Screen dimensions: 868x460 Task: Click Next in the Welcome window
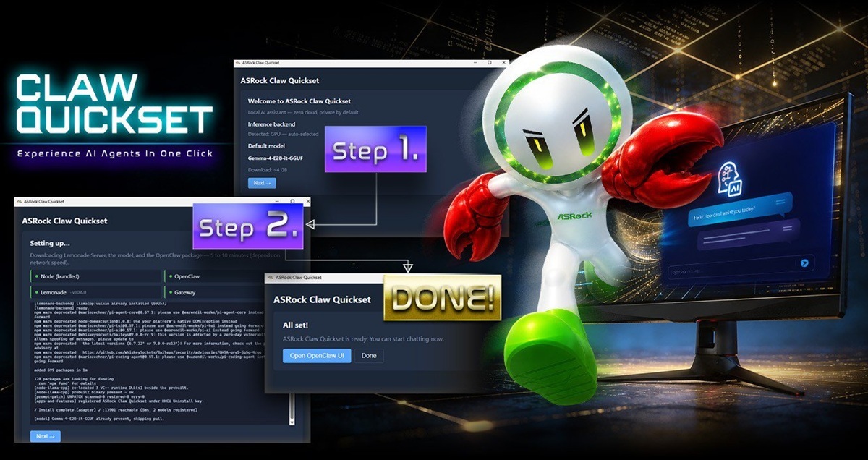262,183
